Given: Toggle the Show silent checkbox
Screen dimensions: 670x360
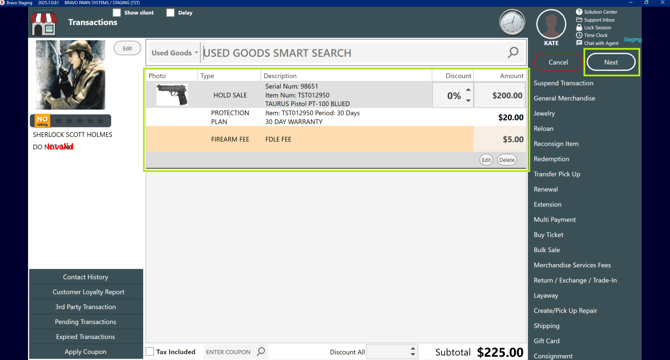Looking at the screenshot, I should tap(117, 13).
